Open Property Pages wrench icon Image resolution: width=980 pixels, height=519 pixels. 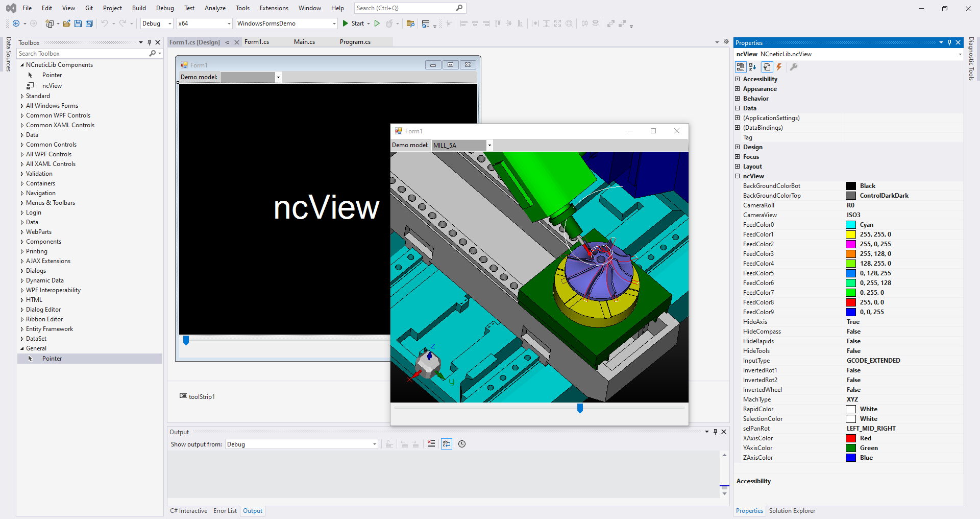pyautogui.click(x=794, y=67)
